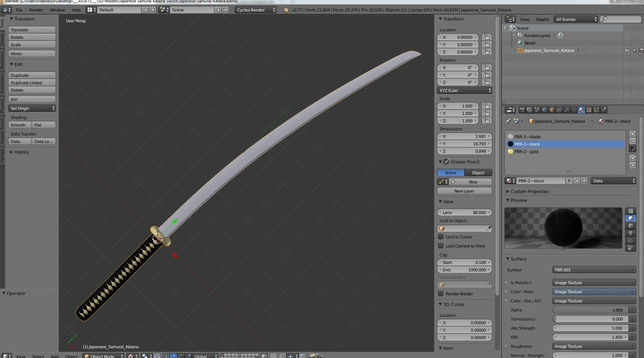This screenshot has width=644, height=358.
Task: Remove the selected material slot with minus
Action: 633,141
